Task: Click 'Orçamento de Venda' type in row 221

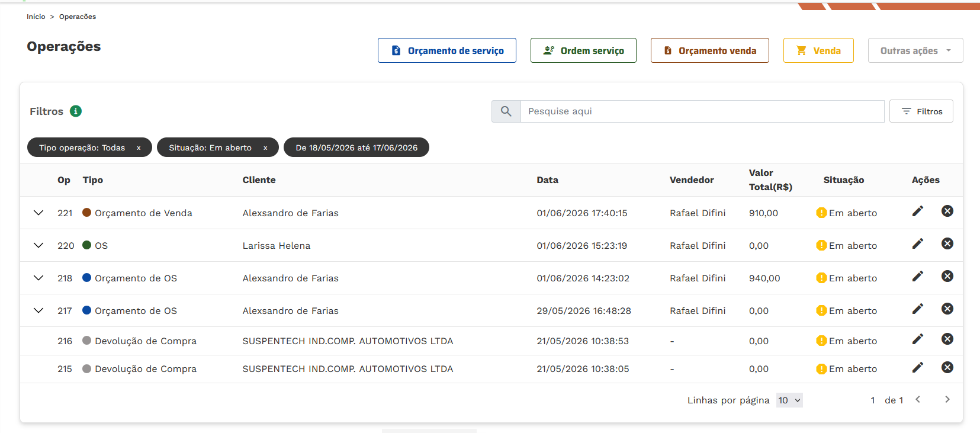Action: [x=143, y=213]
